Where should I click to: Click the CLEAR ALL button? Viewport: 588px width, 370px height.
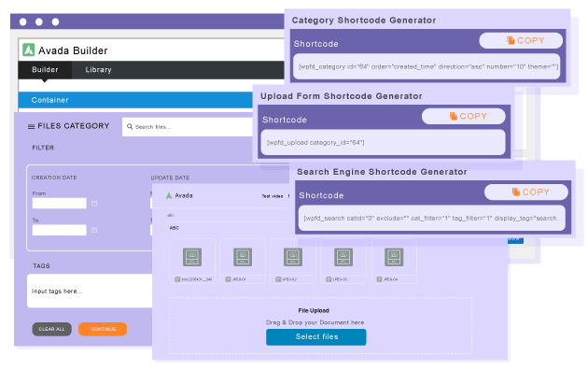tap(51, 329)
